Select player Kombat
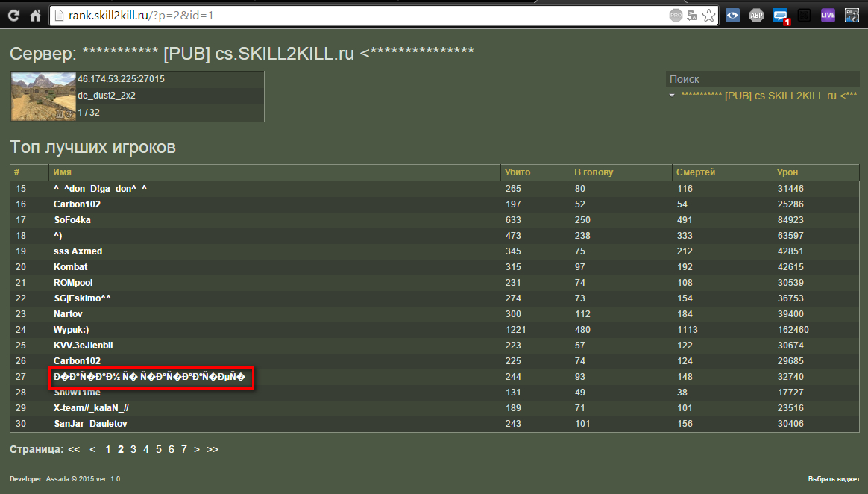 click(x=70, y=267)
